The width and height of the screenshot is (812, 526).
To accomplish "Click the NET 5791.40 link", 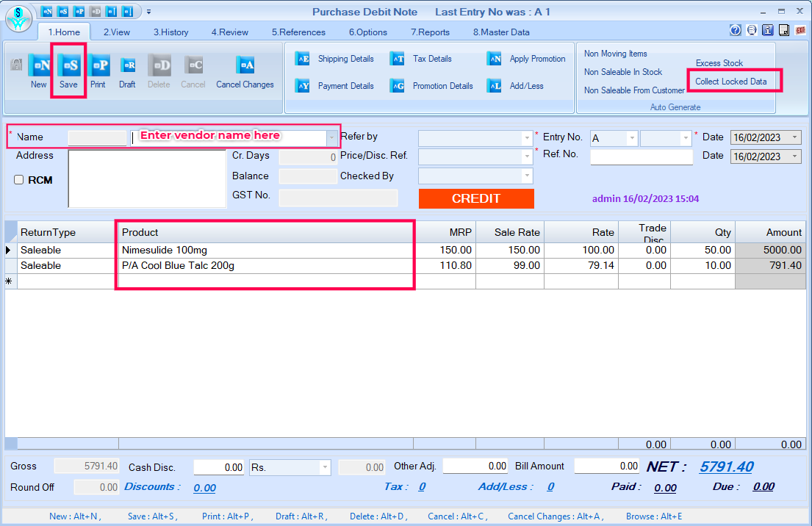I will click(727, 467).
